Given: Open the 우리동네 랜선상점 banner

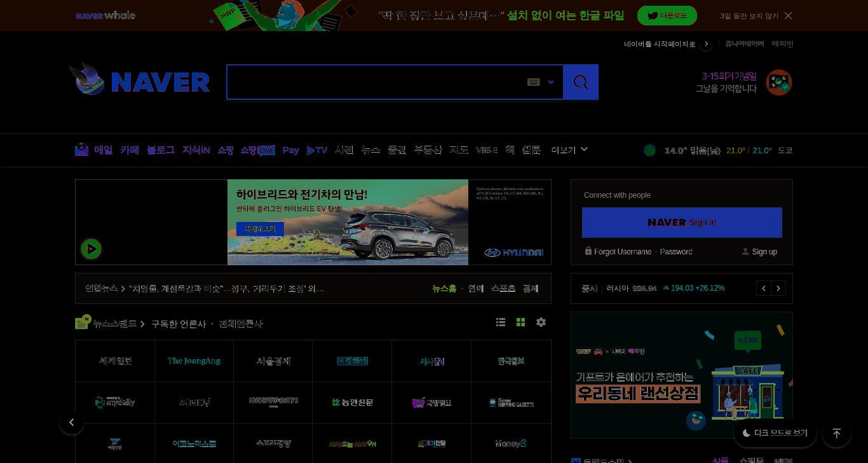Looking at the screenshot, I should tap(682, 375).
